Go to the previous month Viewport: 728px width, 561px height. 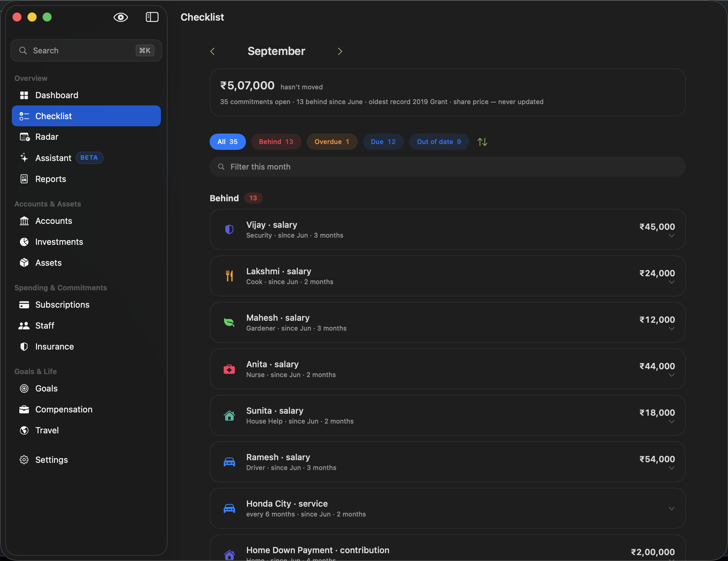212,51
